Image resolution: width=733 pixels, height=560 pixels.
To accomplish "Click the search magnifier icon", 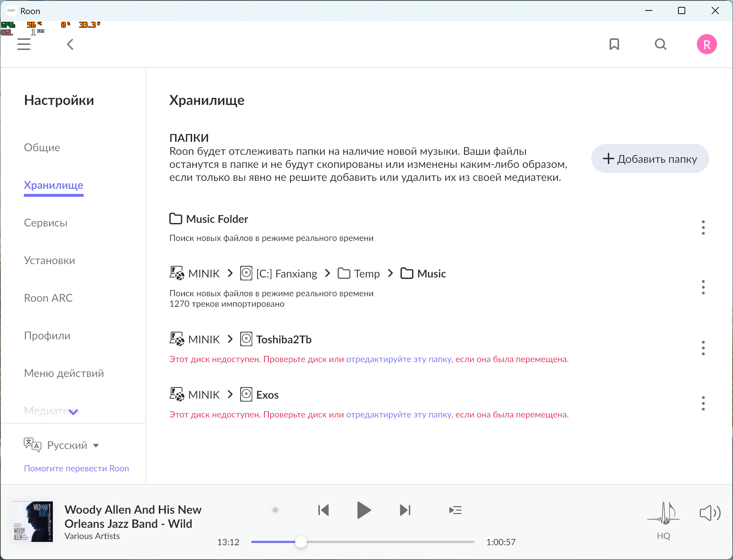I will click(660, 44).
